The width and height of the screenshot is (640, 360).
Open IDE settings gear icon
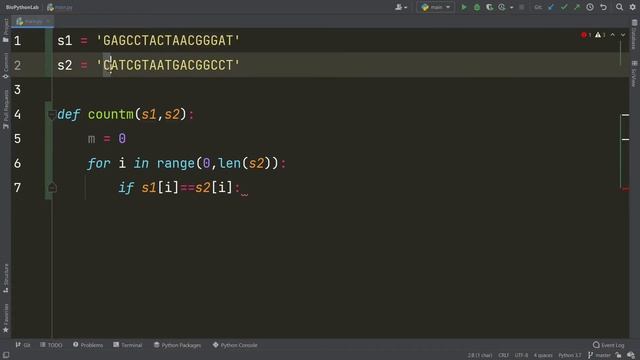632,7
